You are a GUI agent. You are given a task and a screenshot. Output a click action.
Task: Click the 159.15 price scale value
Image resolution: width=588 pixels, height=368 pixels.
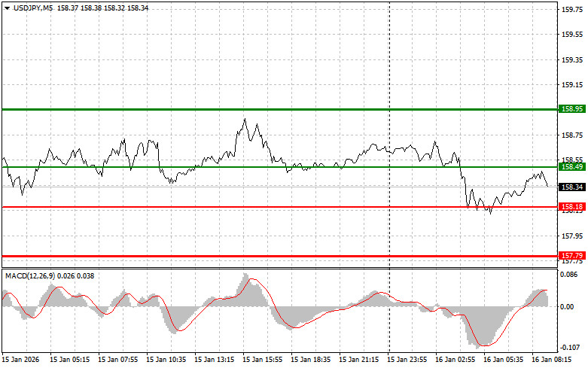(572, 85)
